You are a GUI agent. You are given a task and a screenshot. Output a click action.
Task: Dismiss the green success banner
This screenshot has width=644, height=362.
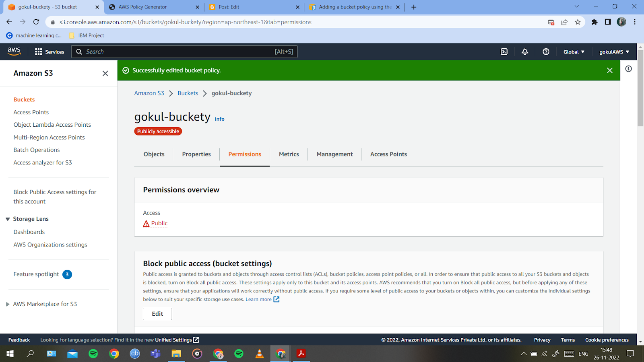610,70
